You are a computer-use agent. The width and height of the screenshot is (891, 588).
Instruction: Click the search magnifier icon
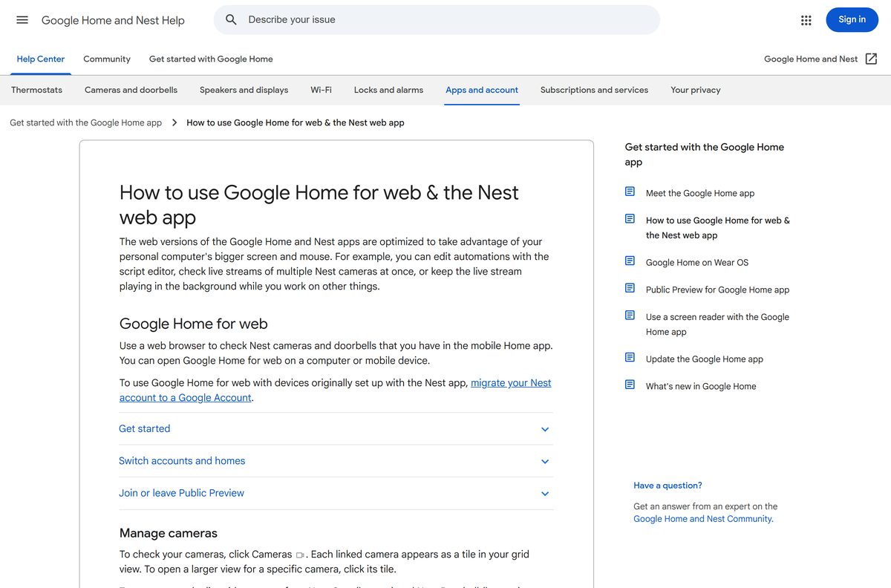click(231, 20)
